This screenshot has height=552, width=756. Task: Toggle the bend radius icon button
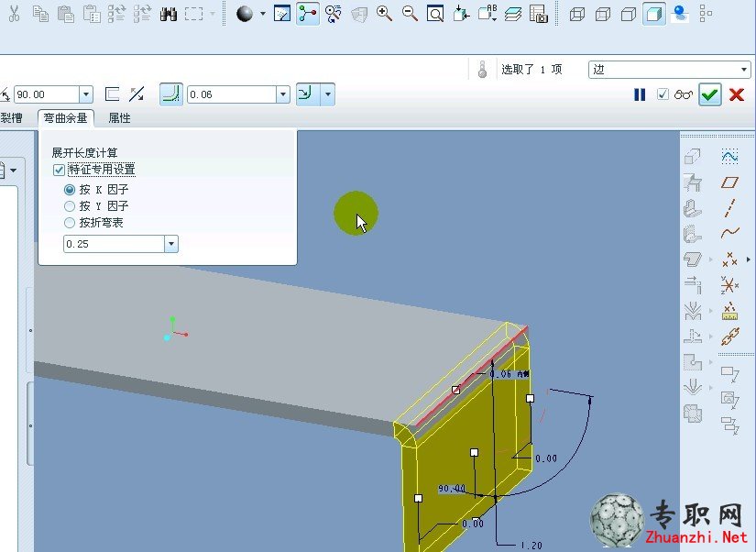[171, 94]
